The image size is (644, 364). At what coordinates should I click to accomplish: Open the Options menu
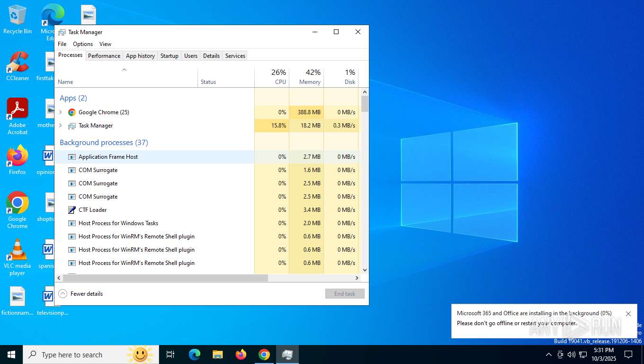83,44
